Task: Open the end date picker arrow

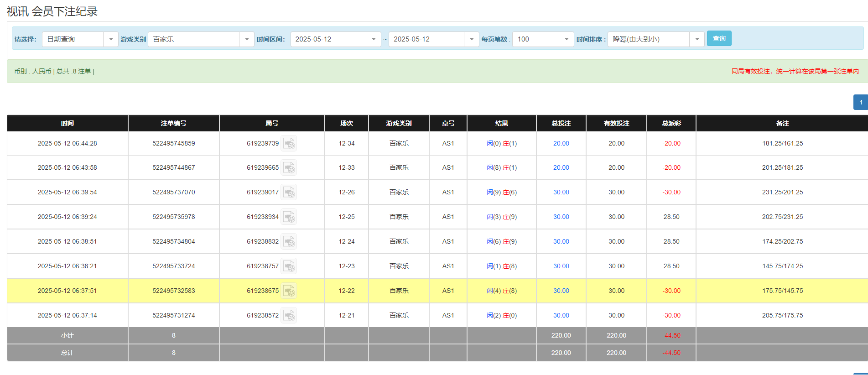Action: click(x=471, y=39)
